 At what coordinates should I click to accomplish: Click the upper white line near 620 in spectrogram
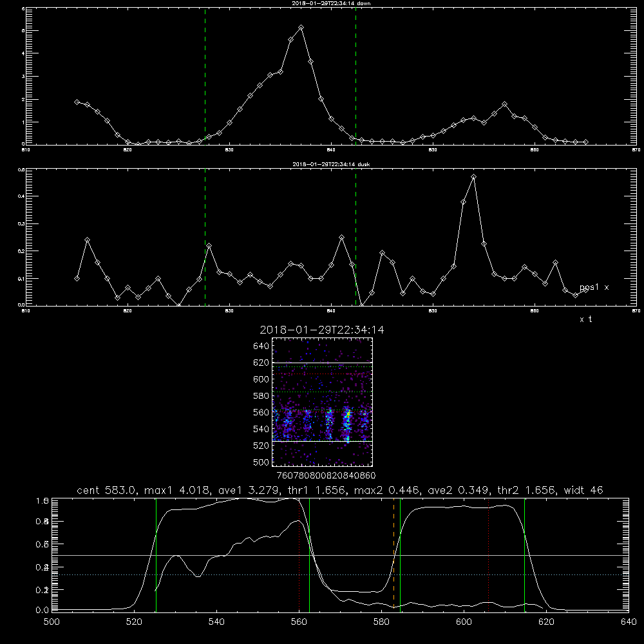point(322,363)
